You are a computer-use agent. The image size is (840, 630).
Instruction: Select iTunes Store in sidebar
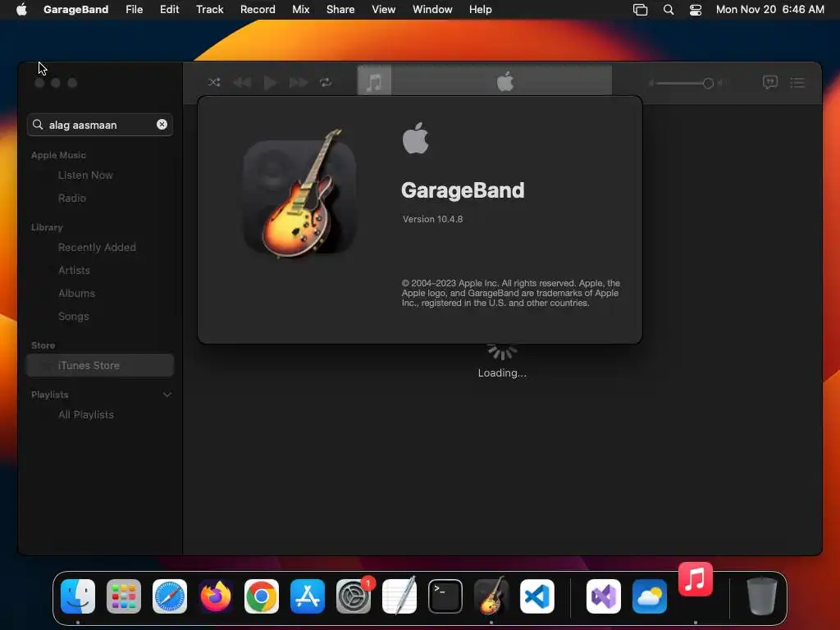coord(100,365)
